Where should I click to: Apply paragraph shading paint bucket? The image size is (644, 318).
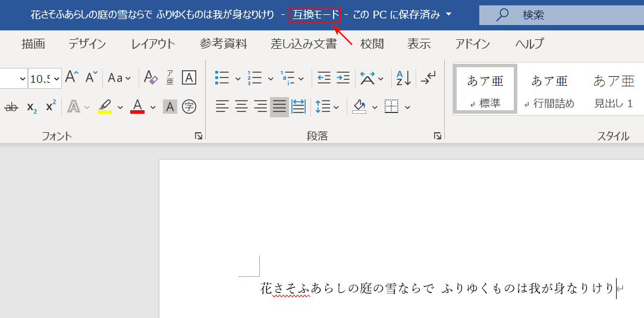(359, 107)
